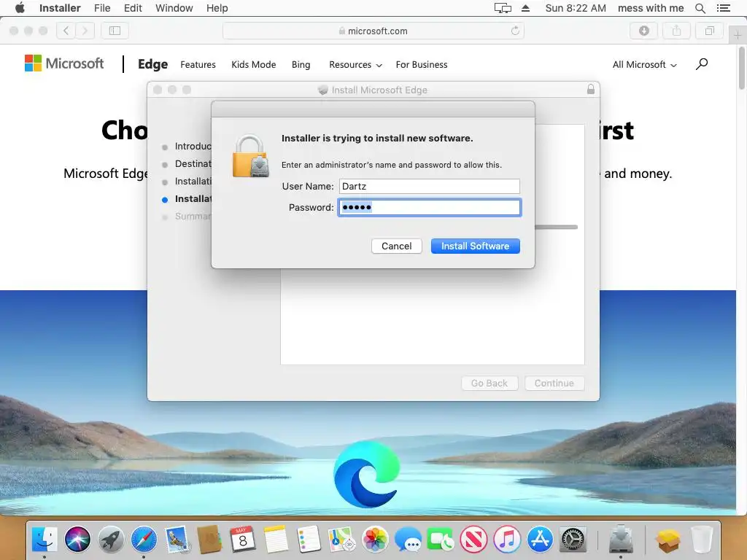The image size is (747, 560).
Task: Open Launchpad from the Dock
Action: (111, 540)
